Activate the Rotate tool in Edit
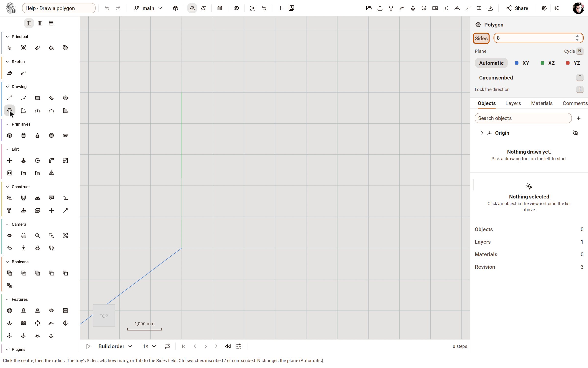Screen dimensions: 588x368 [x=37, y=160]
